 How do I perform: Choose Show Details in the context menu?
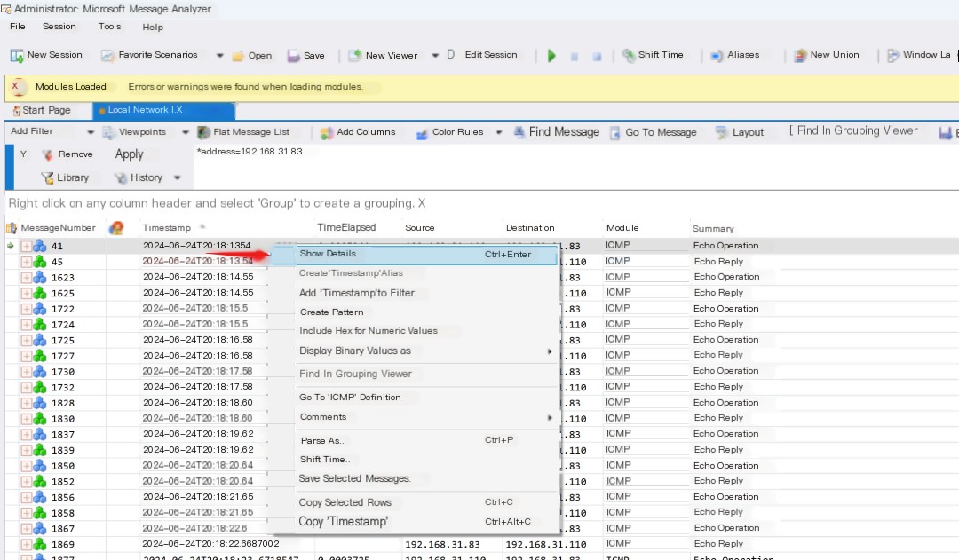[414, 255]
